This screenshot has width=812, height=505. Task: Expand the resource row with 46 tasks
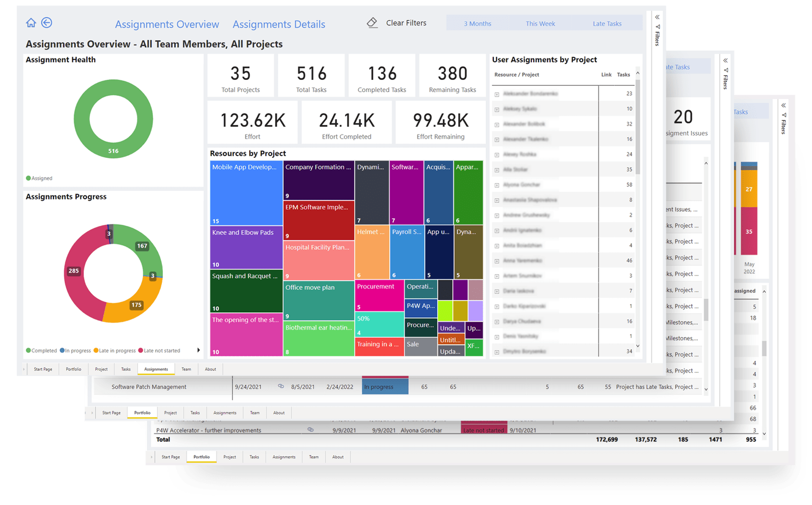tap(497, 261)
